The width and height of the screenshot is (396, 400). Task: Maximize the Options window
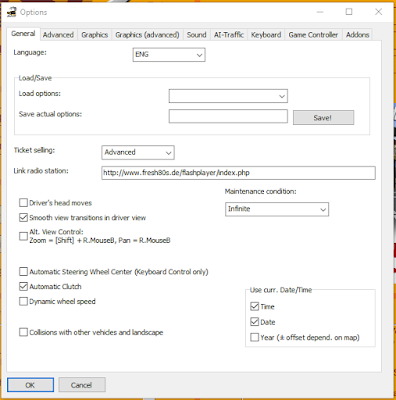click(x=349, y=12)
